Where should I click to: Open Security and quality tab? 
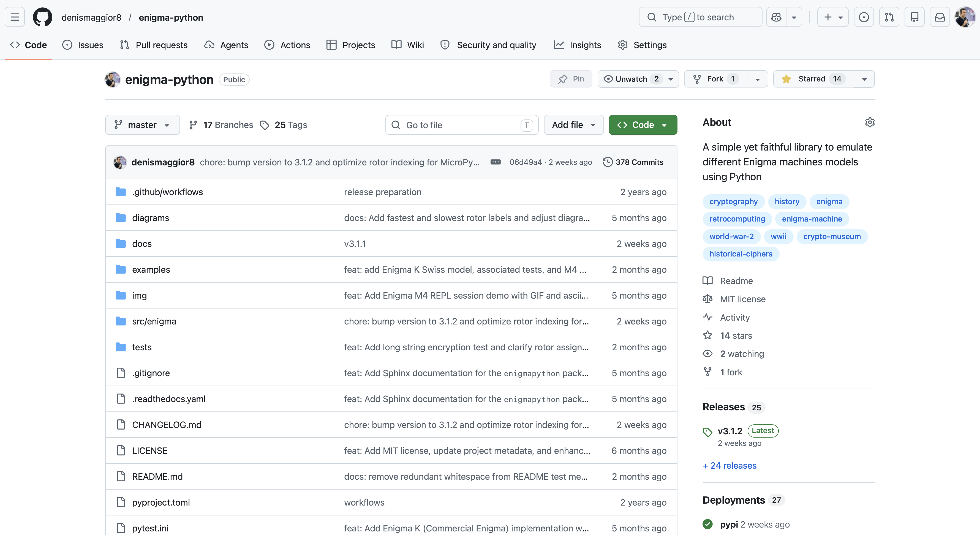[x=488, y=45]
